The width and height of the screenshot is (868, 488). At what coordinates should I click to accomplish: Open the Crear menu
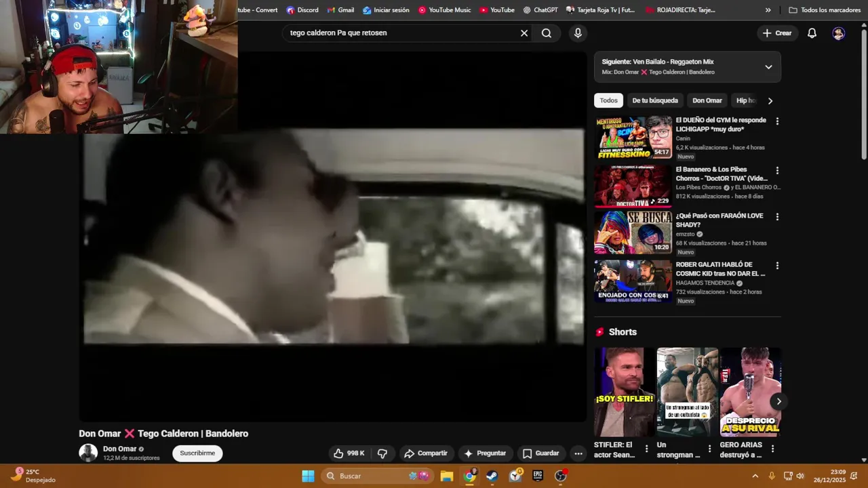[x=777, y=33]
